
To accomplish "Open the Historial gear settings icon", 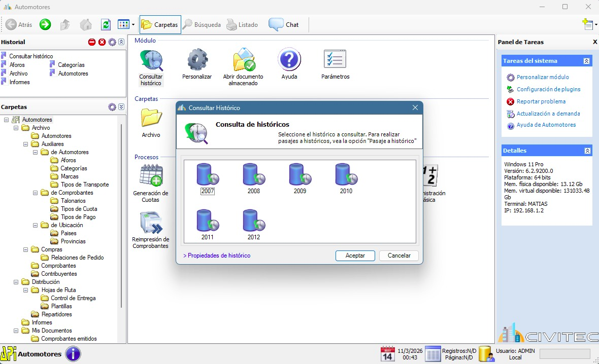I will [x=112, y=42].
